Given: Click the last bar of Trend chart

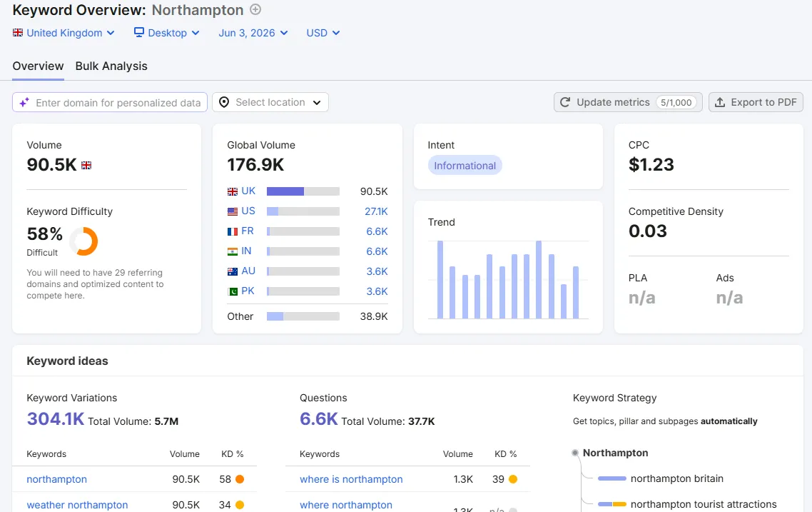Looking at the screenshot, I should (x=576, y=292).
